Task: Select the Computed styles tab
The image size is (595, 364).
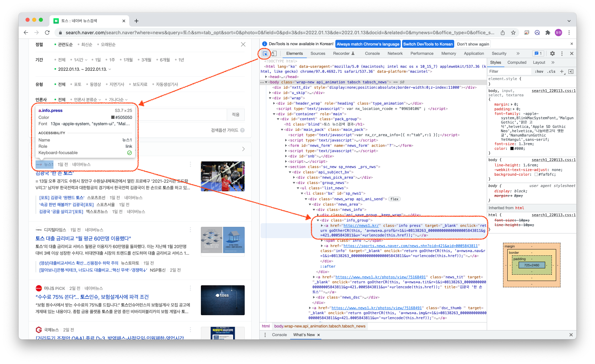Action: 517,62
